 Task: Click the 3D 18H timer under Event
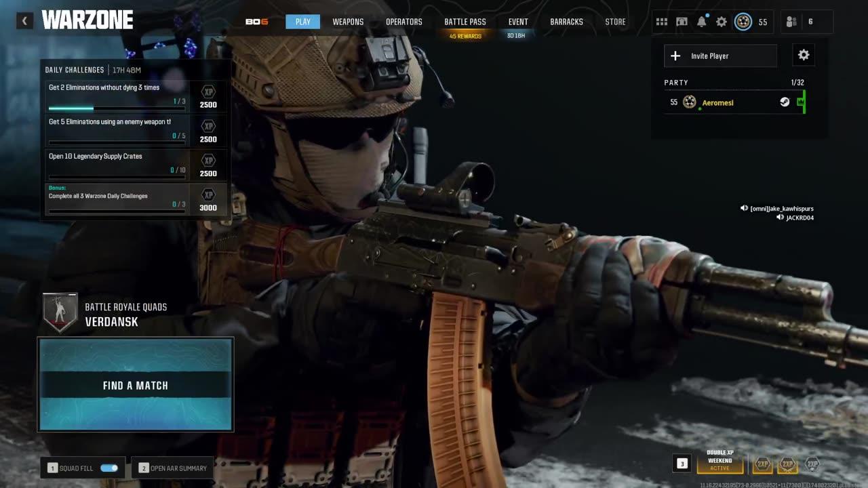[x=516, y=35]
